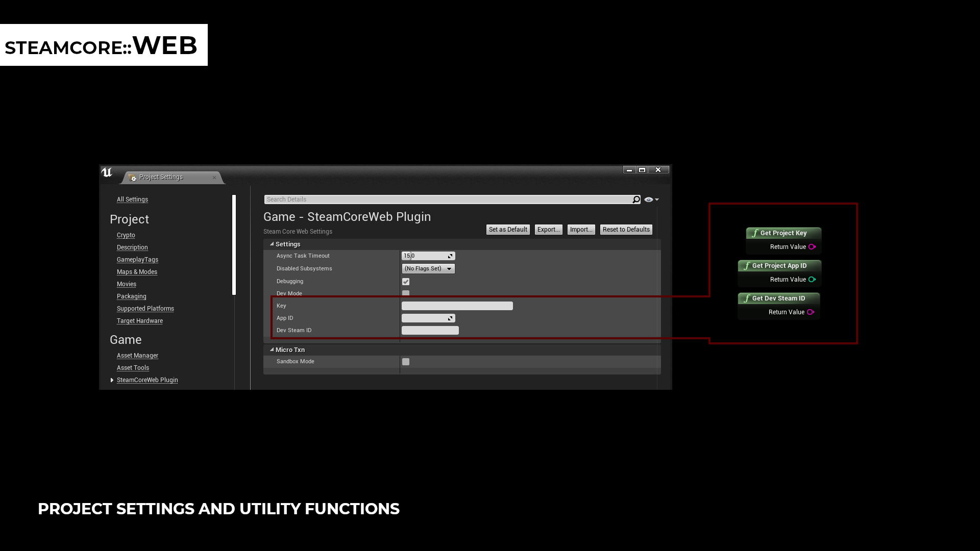980x551 pixels.
Task: Maximize the Project Settings window
Action: (642, 170)
